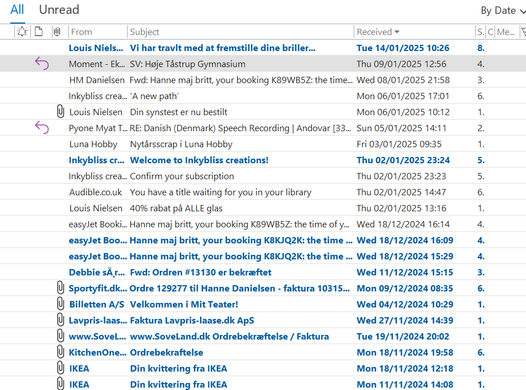Click date 'Tue 14/01/2025 10:26'
This screenshot has height=390, width=526.
point(403,48)
